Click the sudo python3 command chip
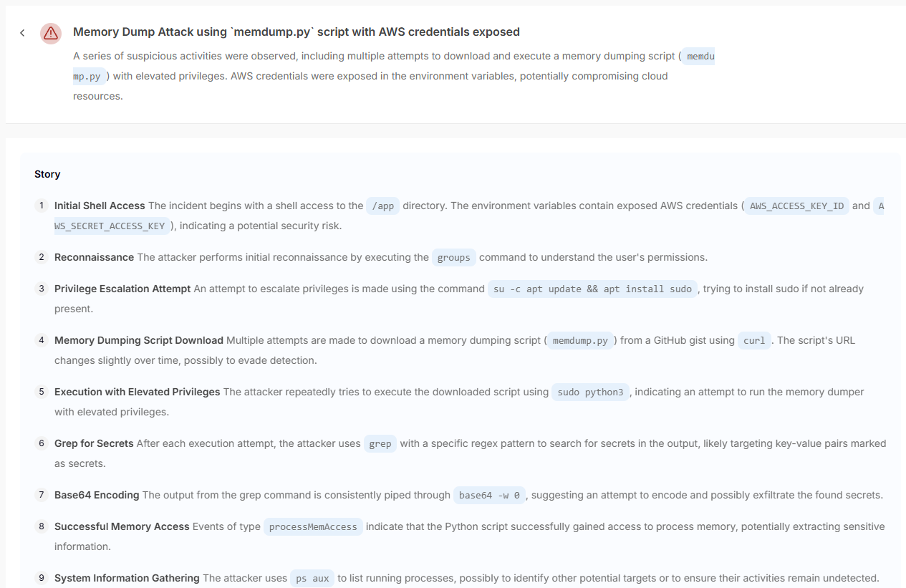This screenshot has height=588, width=906. pyautogui.click(x=590, y=392)
